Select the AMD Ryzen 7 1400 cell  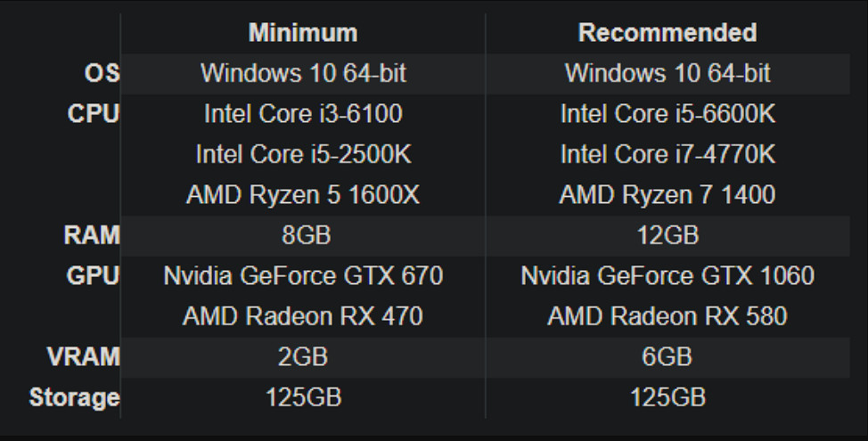click(667, 195)
